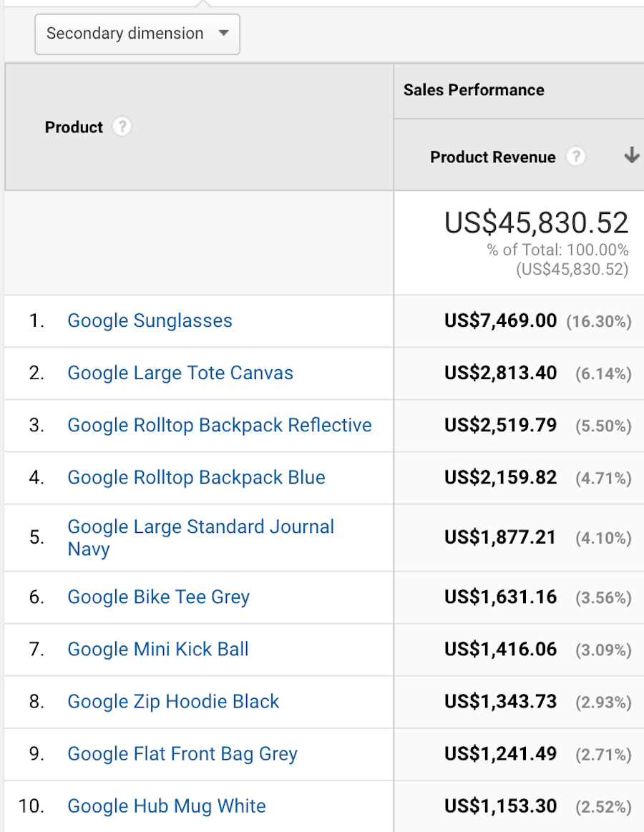Click the Product Revenue column header
Screen dimensions: 644x832
pyautogui.click(x=493, y=157)
